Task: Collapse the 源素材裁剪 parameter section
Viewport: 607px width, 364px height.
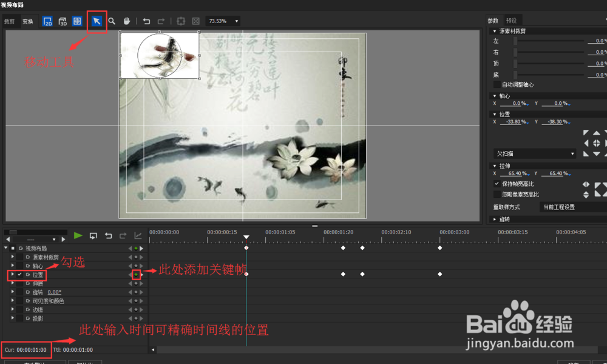Action: pyautogui.click(x=494, y=32)
